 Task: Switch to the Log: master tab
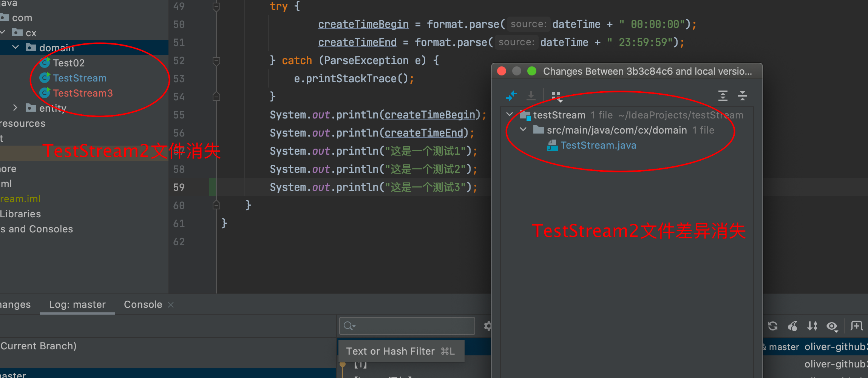tap(77, 304)
